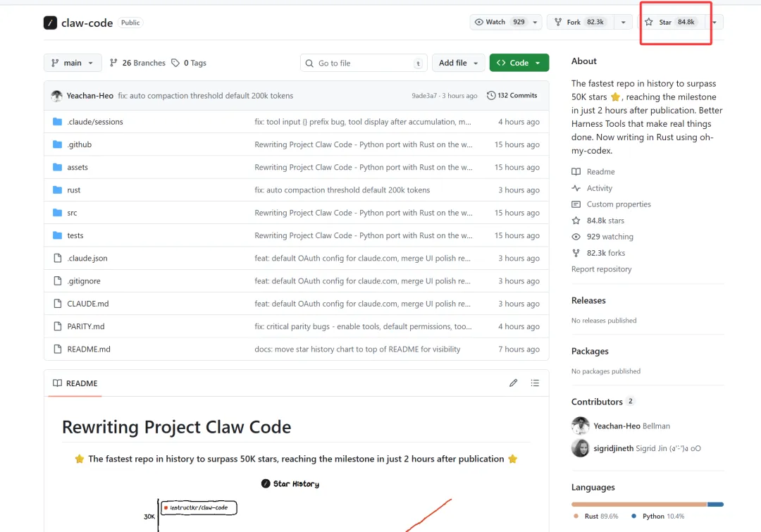Image resolution: width=761 pixels, height=532 pixels.
Task: Open Yeachan-Heo author name in commit bar
Action: (x=89, y=96)
